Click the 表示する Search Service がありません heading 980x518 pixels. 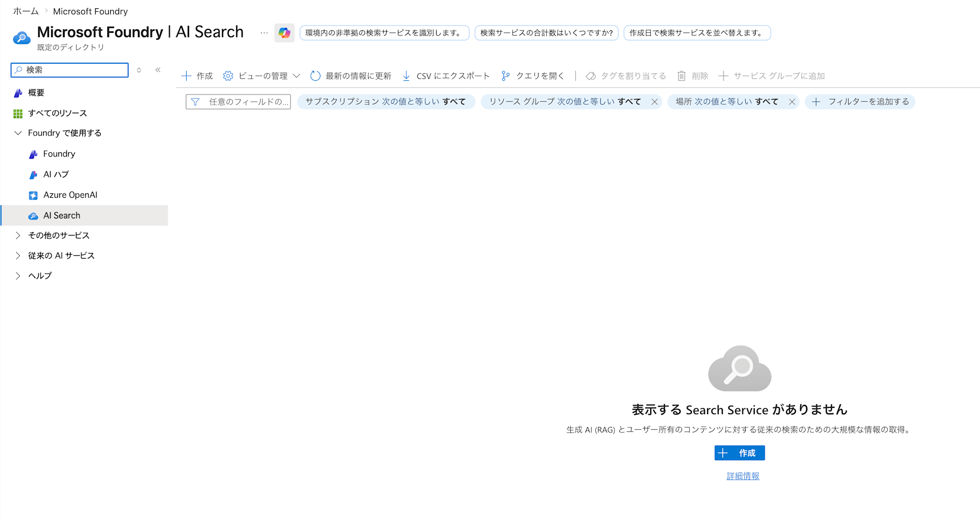(739, 410)
